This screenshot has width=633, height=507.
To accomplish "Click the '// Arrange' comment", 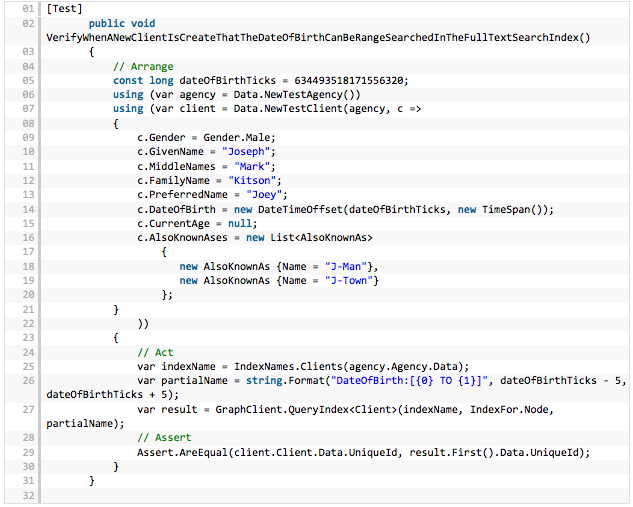I will pyautogui.click(x=143, y=66).
